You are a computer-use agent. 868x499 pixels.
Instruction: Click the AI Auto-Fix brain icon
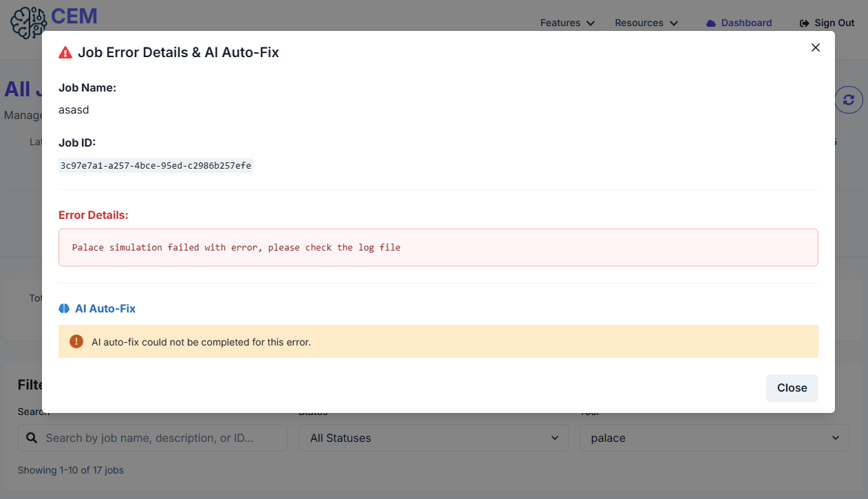pyautogui.click(x=64, y=308)
